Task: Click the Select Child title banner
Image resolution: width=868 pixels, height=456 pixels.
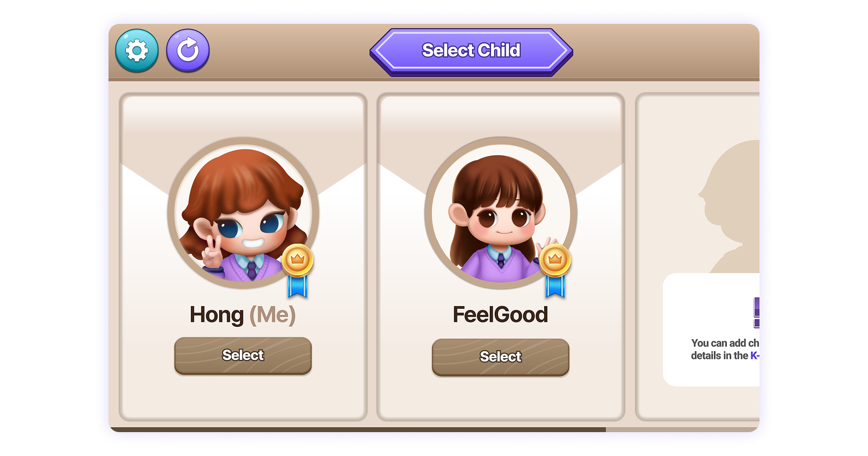Action: coord(471,52)
